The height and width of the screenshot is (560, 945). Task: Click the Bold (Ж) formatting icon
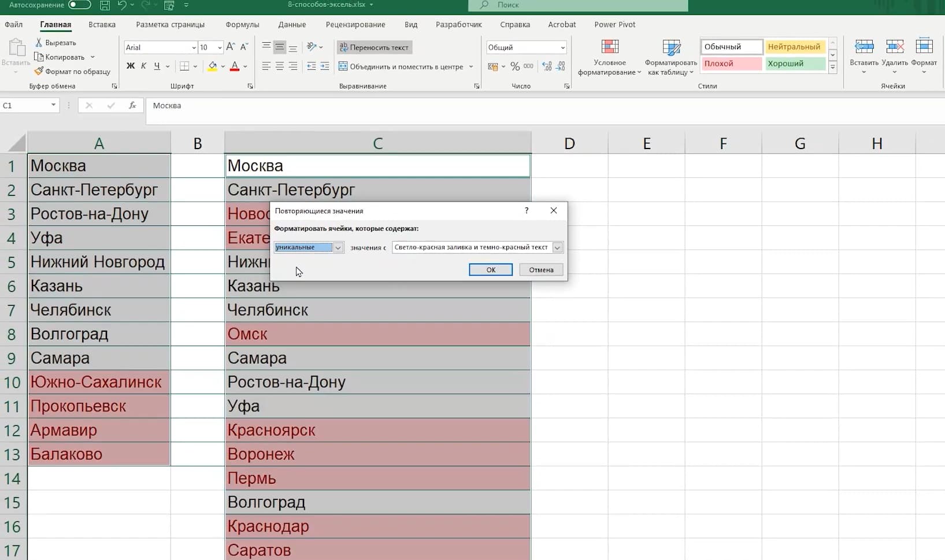click(131, 66)
